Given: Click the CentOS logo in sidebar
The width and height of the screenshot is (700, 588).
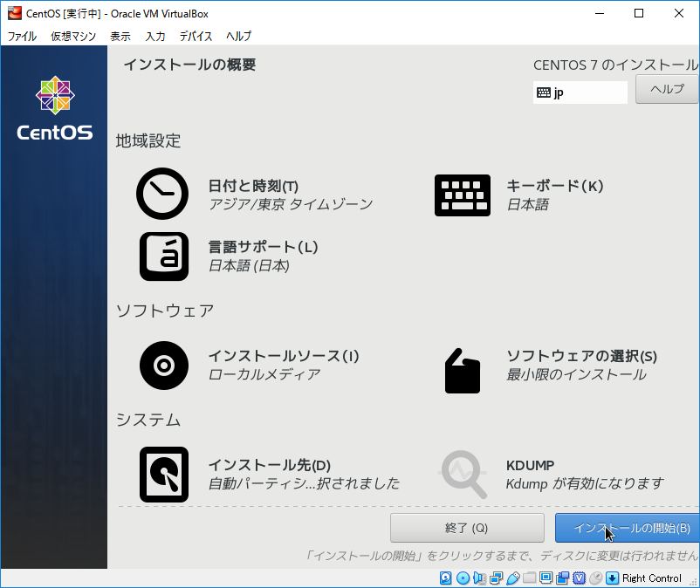Looking at the screenshot, I should (55, 109).
